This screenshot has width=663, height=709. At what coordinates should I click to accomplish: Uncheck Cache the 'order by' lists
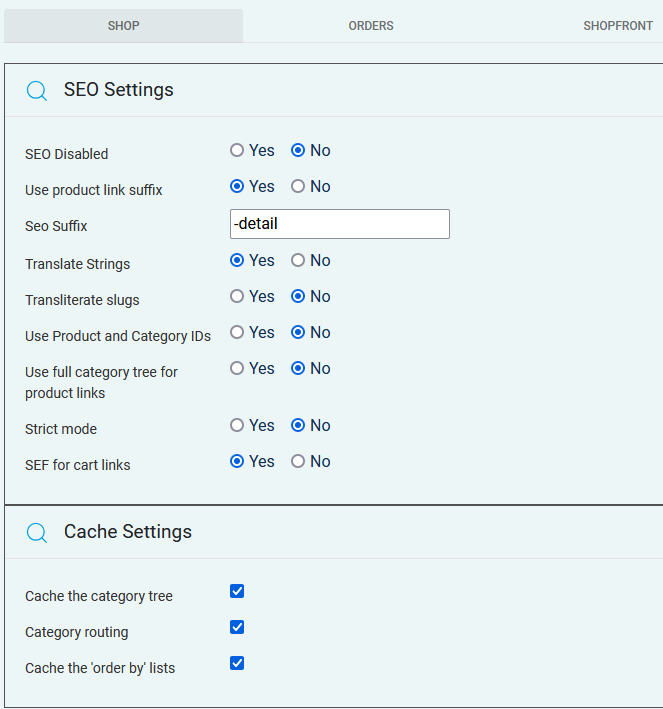click(x=237, y=664)
